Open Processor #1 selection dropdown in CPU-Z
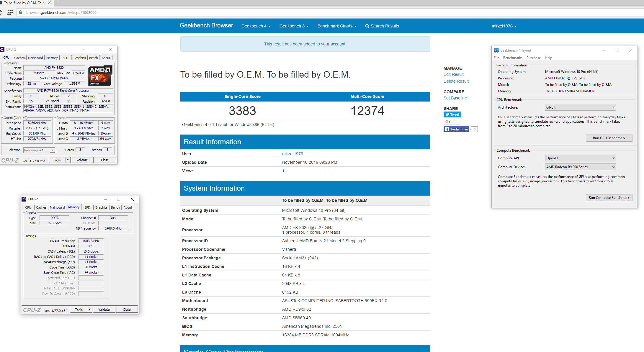This screenshot has width=644, height=352. coord(39,150)
